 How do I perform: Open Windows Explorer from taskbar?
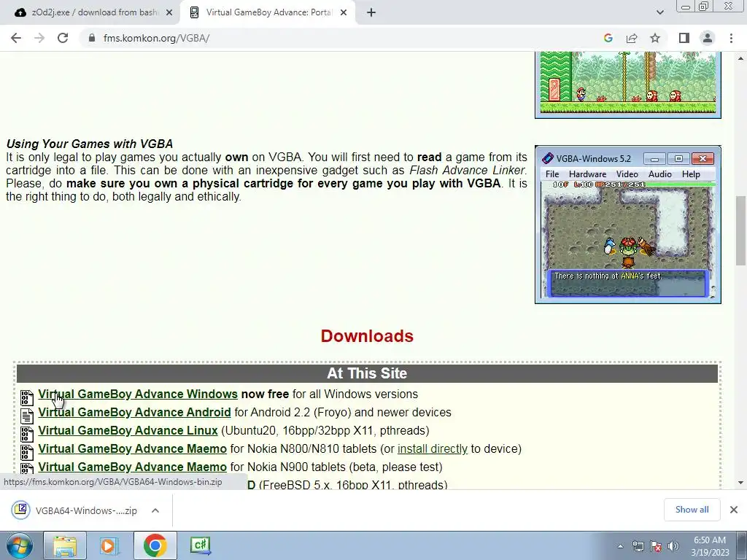pyautogui.click(x=65, y=545)
